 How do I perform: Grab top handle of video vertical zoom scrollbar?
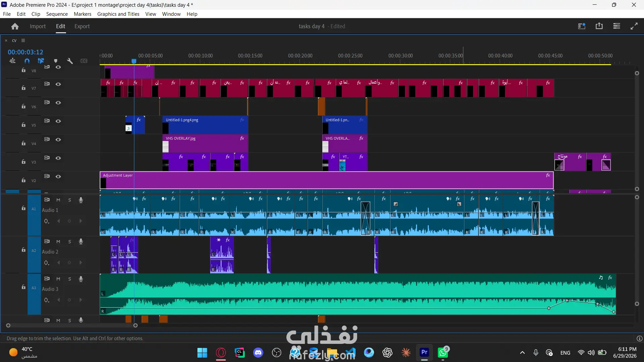(x=637, y=73)
